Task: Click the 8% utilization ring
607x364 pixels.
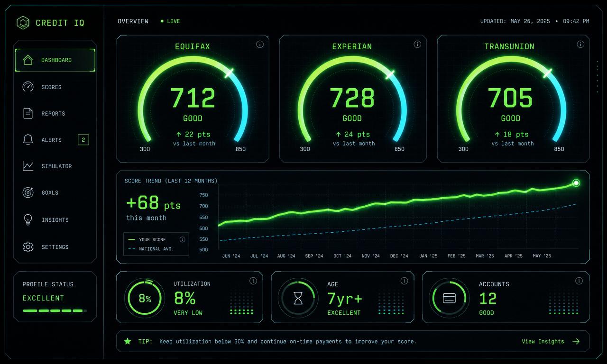Action: 145,299
